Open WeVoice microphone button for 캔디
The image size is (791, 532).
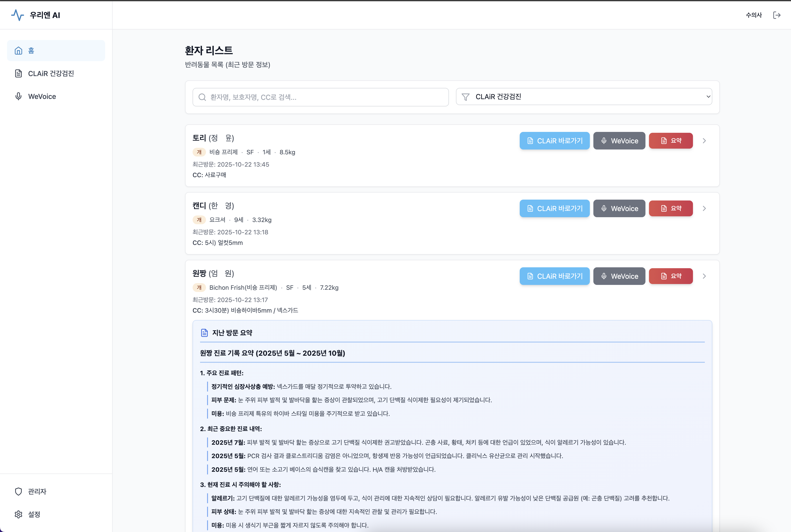[x=619, y=208]
